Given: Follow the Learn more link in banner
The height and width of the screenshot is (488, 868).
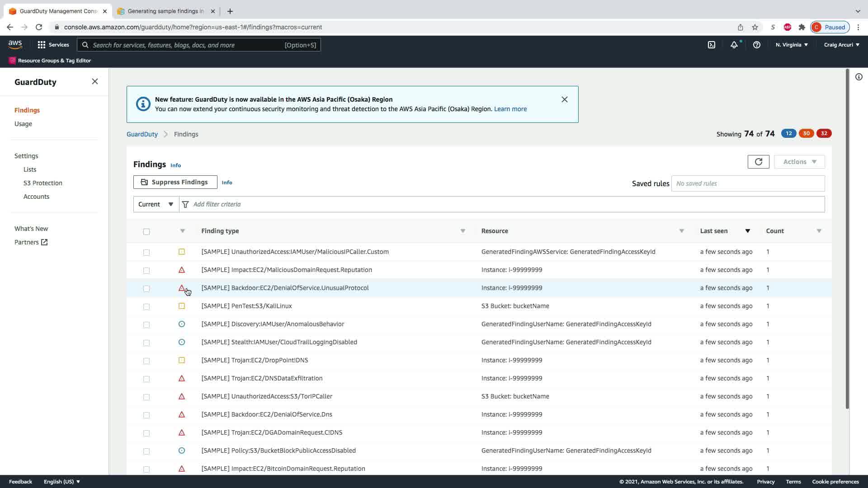Looking at the screenshot, I should (x=510, y=109).
